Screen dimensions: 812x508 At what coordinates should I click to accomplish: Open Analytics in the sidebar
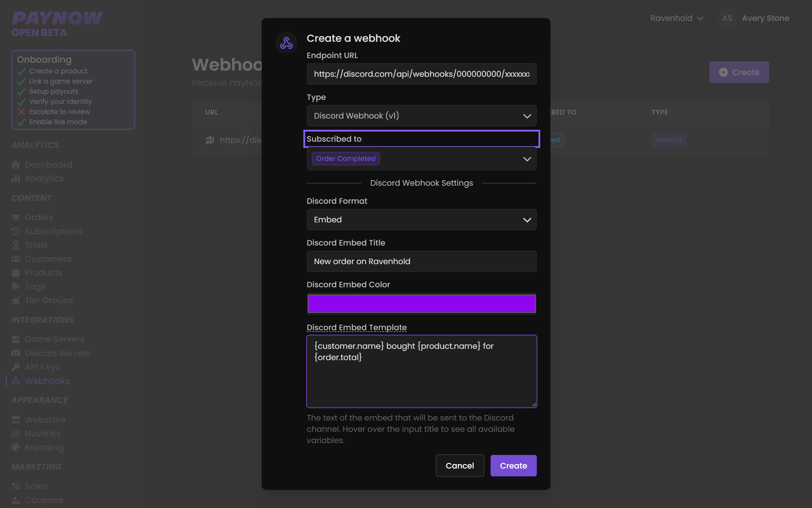pyautogui.click(x=44, y=178)
